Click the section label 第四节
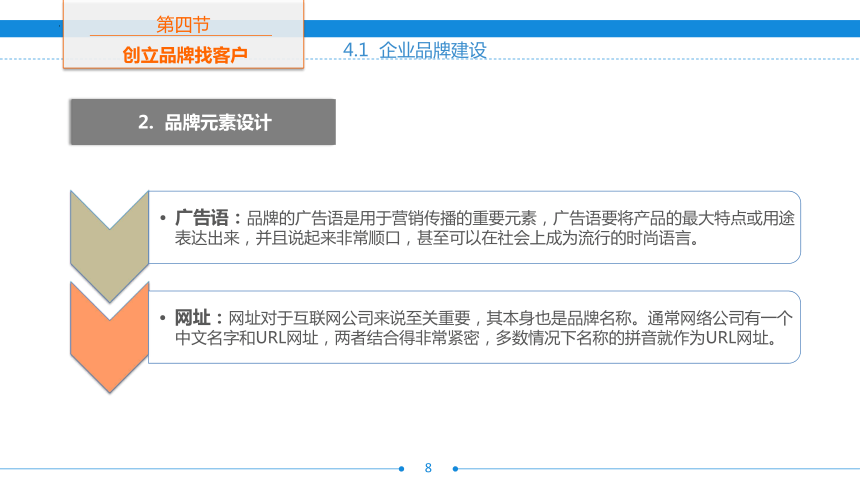 (x=183, y=25)
